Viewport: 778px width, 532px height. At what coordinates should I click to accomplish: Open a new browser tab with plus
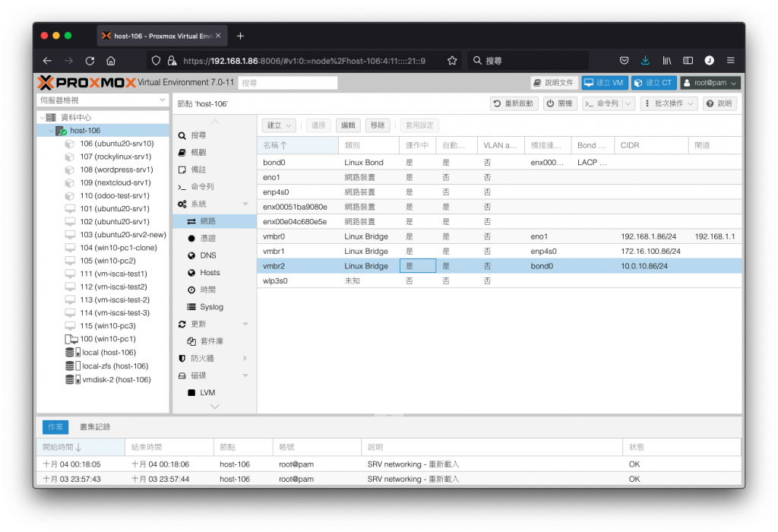[x=240, y=36]
